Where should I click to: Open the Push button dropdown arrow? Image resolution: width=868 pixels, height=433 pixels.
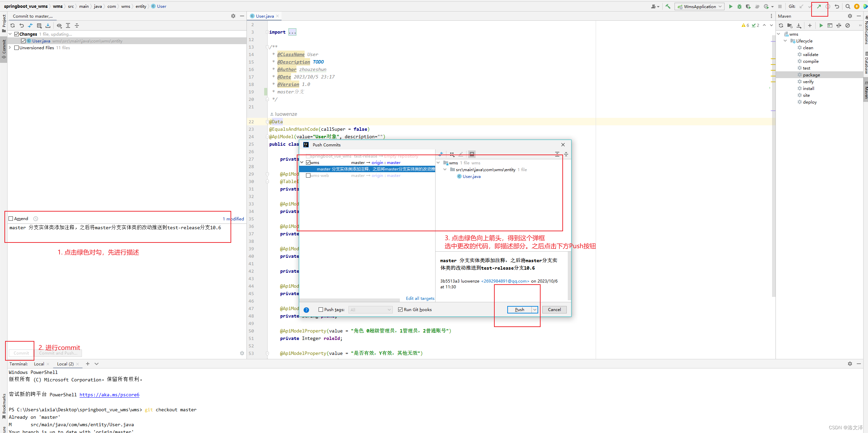pos(534,310)
